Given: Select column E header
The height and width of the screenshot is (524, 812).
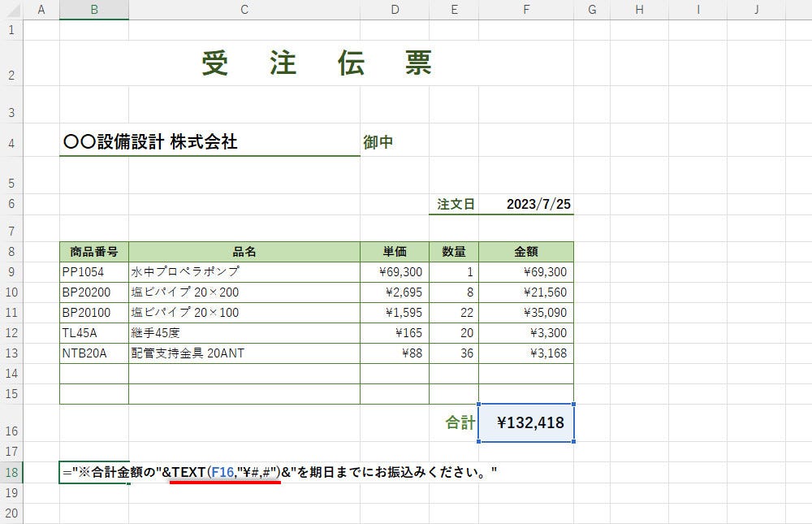Looking at the screenshot, I should coord(454,10).
